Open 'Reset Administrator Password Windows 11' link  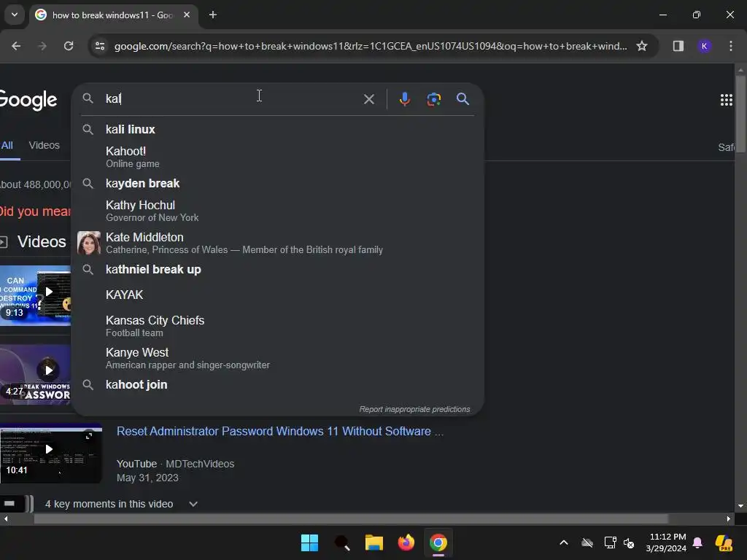(x=280, y=432)
